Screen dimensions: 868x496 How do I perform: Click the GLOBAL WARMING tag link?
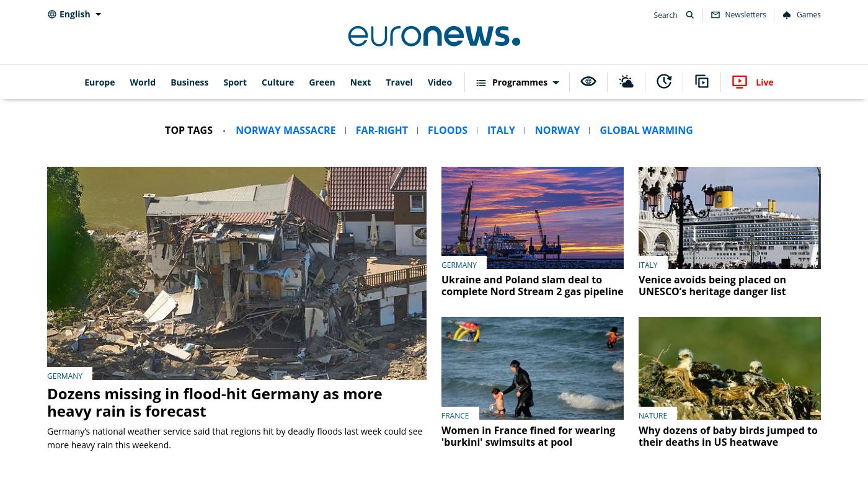click(646, 130)
